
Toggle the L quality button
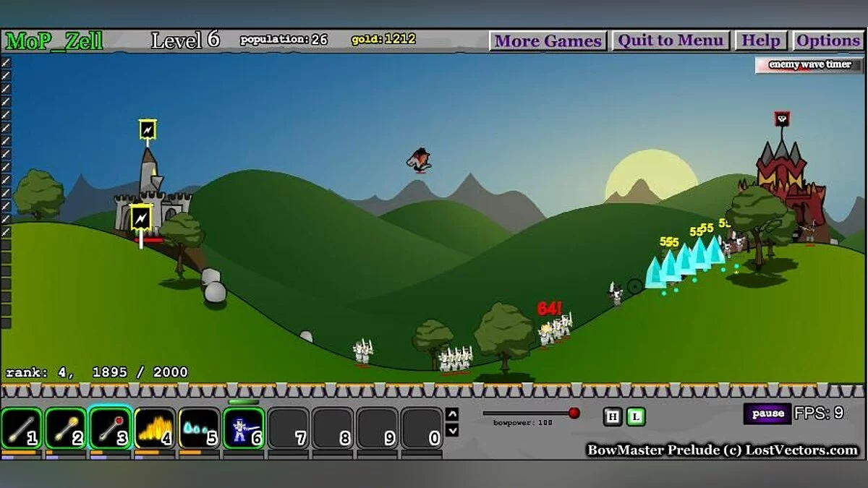click(x=636, y=416)
